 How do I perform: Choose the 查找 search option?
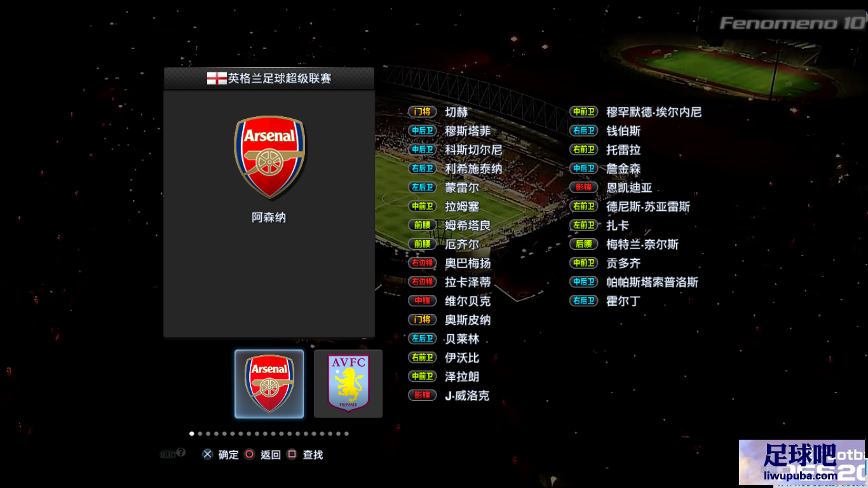point(313,455)
